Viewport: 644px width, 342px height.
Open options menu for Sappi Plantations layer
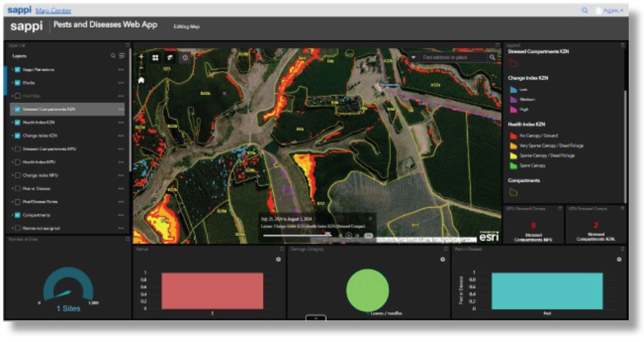pyautogui.click(x=121, y=70)
